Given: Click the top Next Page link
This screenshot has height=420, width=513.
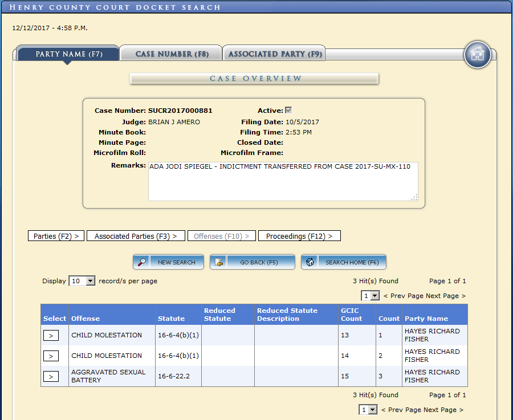Looking at the screenshot, I should point(445,296).
